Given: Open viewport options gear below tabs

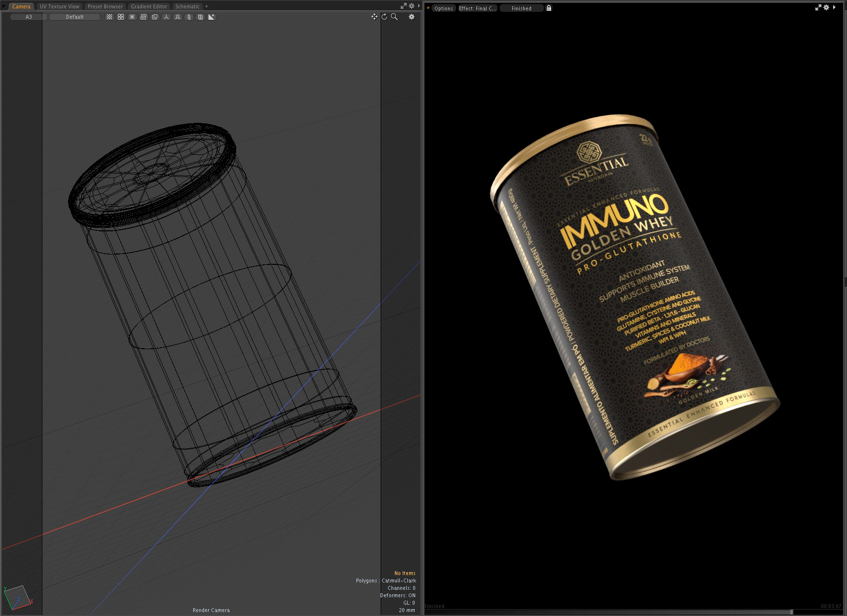Looking at the screenshot, I should (412, 17).
